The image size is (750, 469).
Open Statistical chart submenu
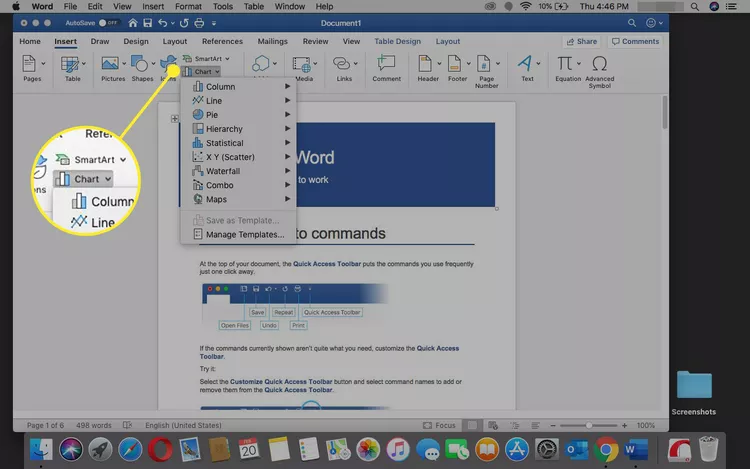click(238, 143)
